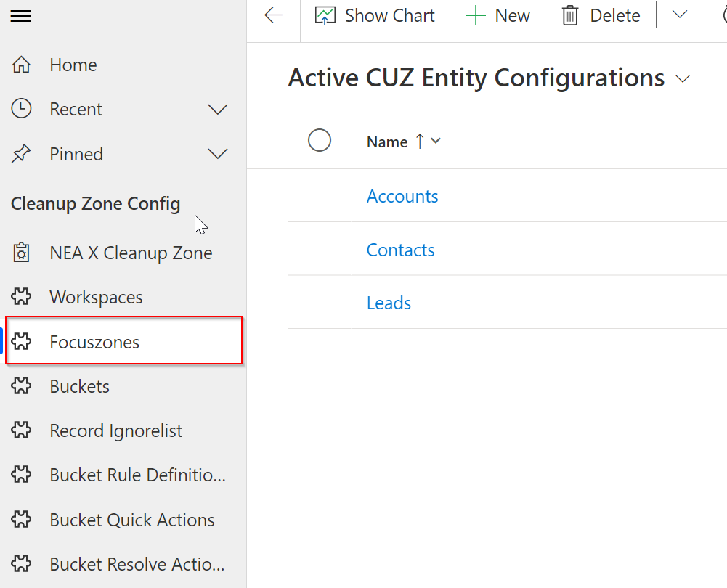Click the Home icon in the sidebar
Screen dimensions: 727x588
click(21, 65)
